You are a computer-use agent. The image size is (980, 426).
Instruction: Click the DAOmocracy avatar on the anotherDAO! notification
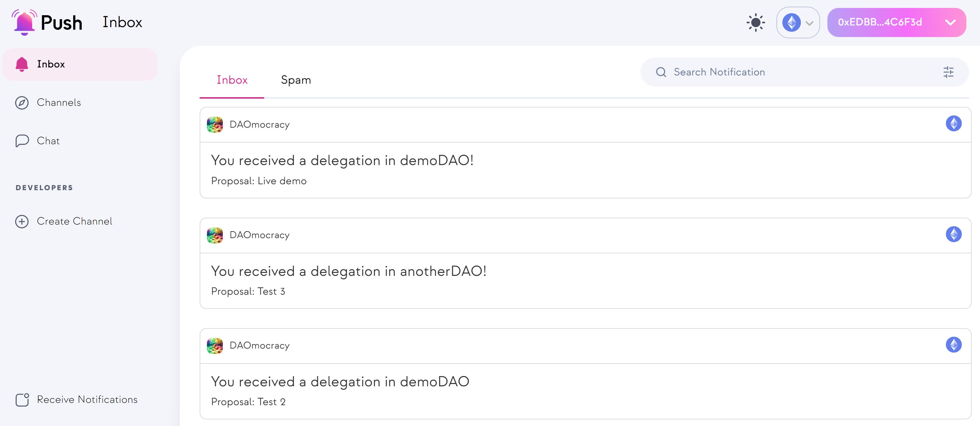tap(215, 235)
